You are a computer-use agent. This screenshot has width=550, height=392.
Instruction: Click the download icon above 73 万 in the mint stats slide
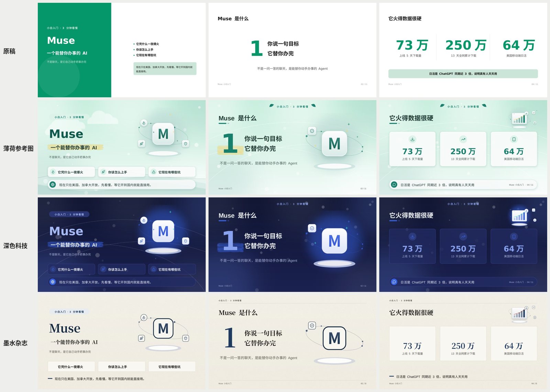(412, 139)
